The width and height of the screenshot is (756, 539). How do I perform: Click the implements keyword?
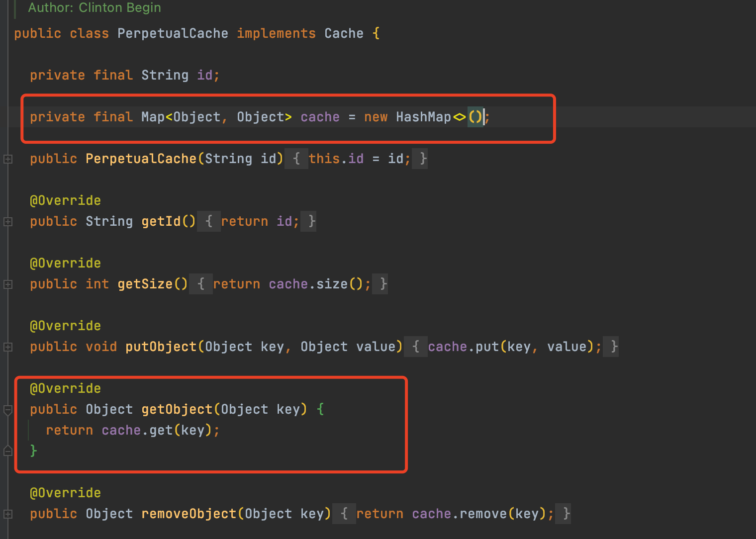276,33
